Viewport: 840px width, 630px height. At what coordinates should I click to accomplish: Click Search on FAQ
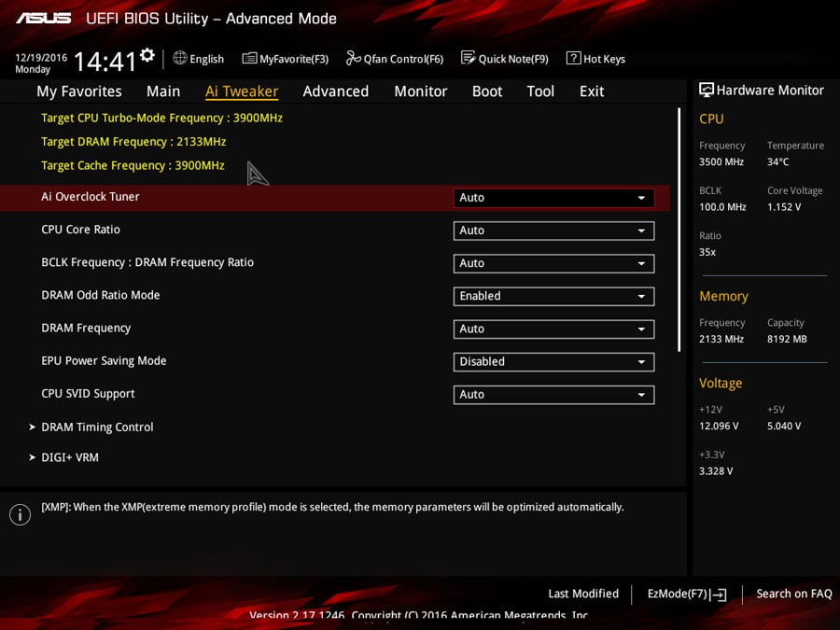(x=794, y=594)
